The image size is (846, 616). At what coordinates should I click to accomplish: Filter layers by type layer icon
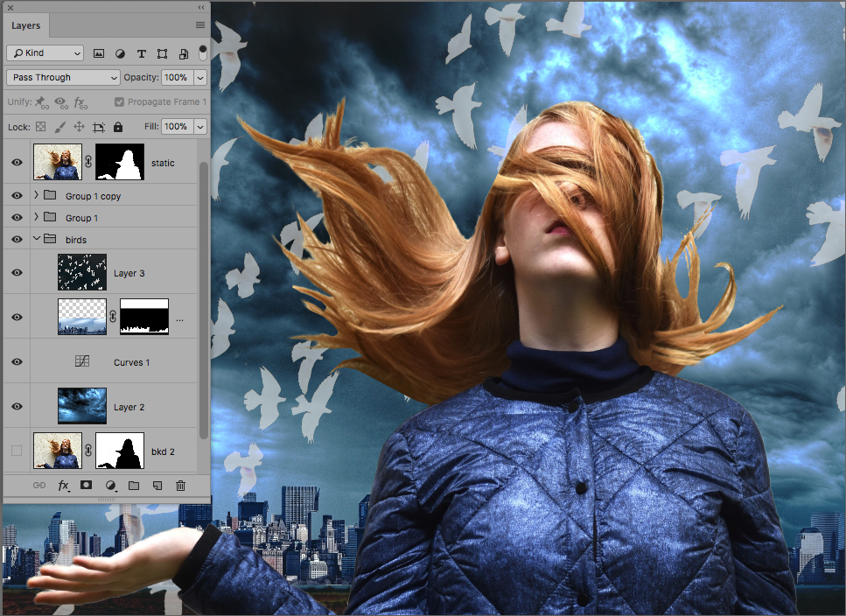(x=142, y=53)
